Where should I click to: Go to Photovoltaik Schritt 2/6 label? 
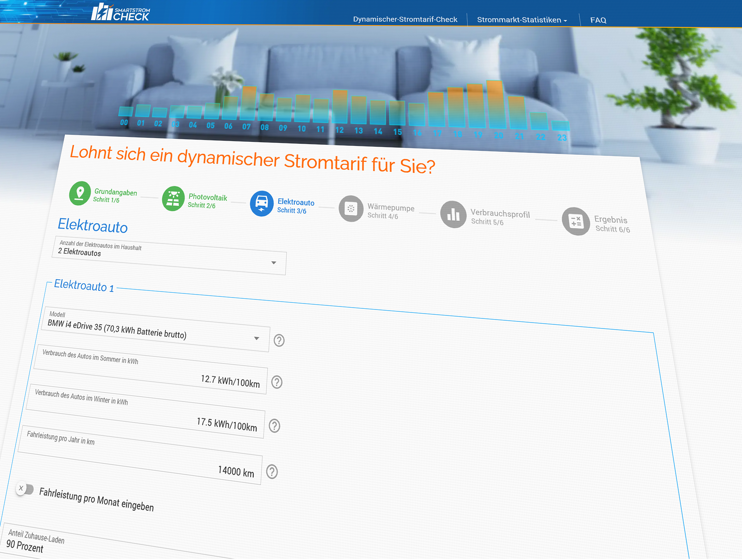(207, 201)
